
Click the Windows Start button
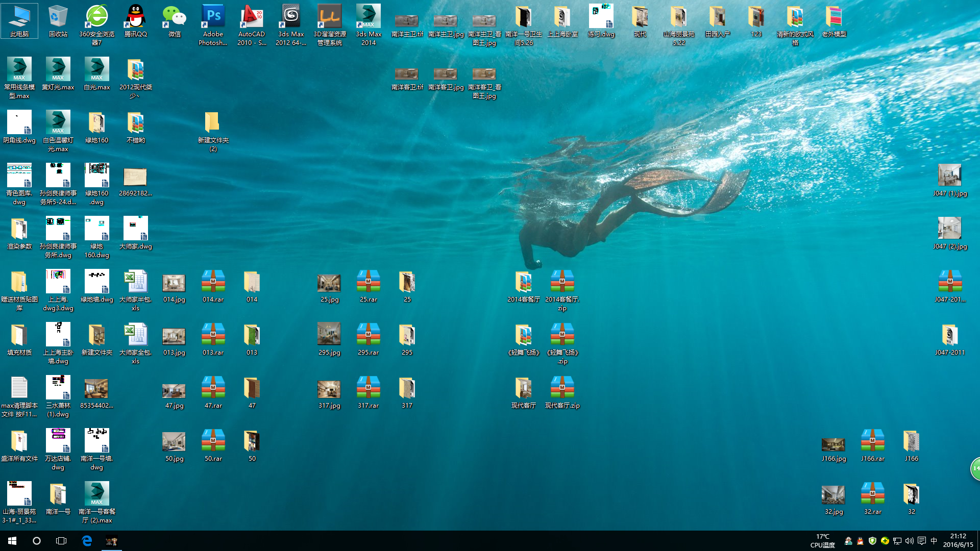(12, 541)
